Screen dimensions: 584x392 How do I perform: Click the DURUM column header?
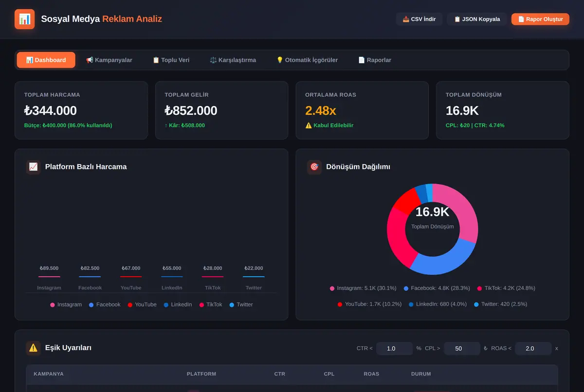point(421,374)
